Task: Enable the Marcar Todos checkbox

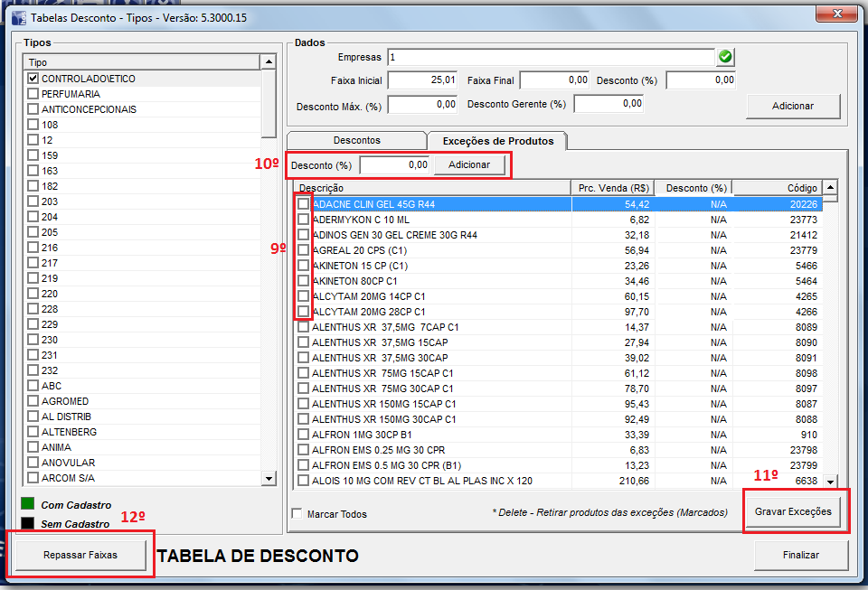Action: point(297,514)
